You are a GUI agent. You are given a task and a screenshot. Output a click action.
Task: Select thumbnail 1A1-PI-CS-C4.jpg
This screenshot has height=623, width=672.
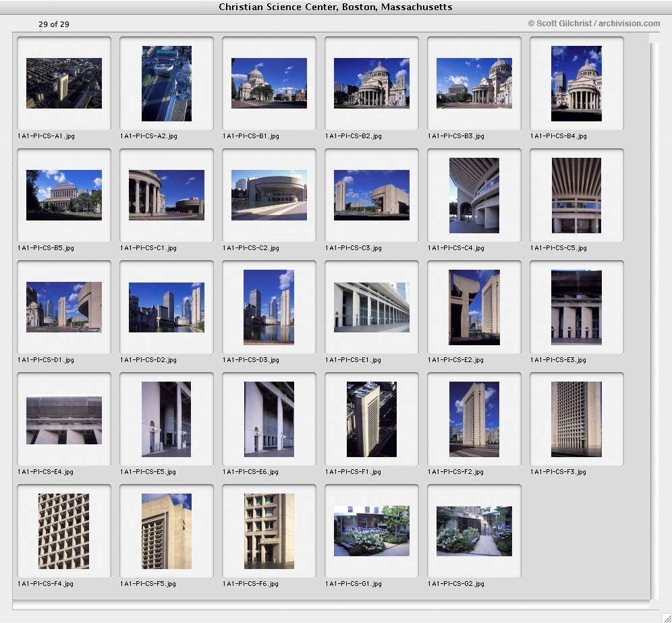coord(474,196)
